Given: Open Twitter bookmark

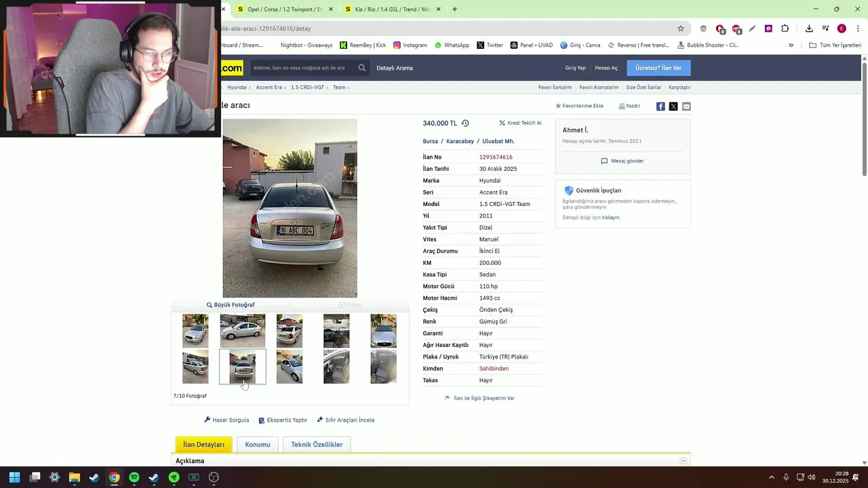Looking at the screenshot, I should (x=490, y=45).
